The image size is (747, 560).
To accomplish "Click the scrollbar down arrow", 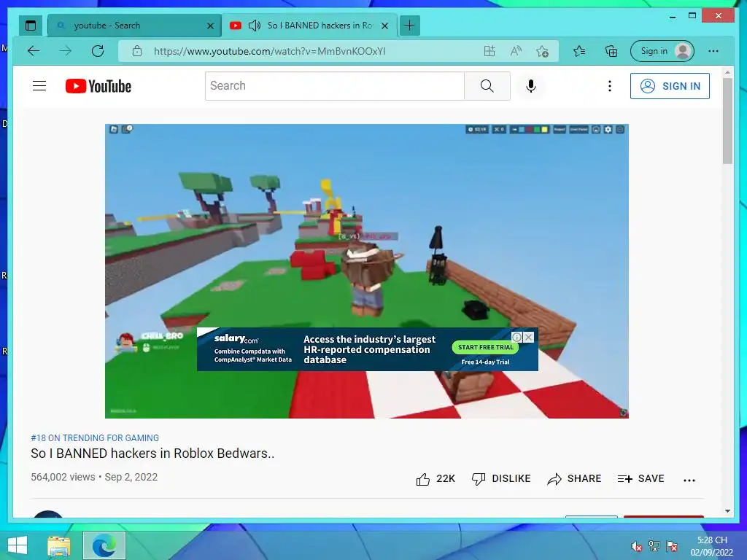I will coord(727,511).
